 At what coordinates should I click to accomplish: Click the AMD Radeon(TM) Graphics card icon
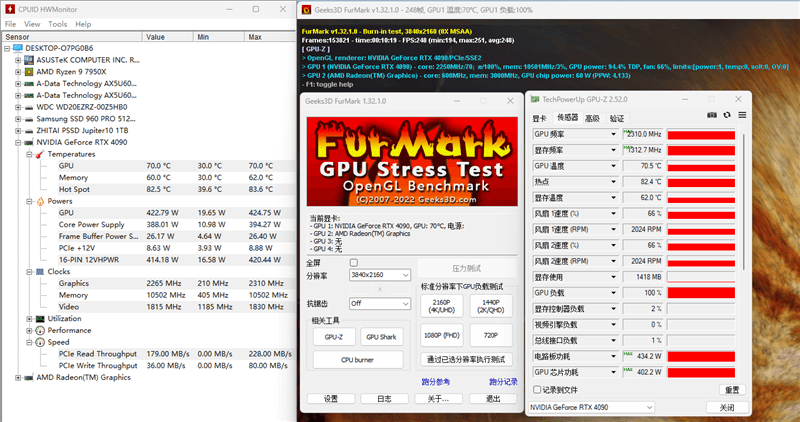pos(29,378)
